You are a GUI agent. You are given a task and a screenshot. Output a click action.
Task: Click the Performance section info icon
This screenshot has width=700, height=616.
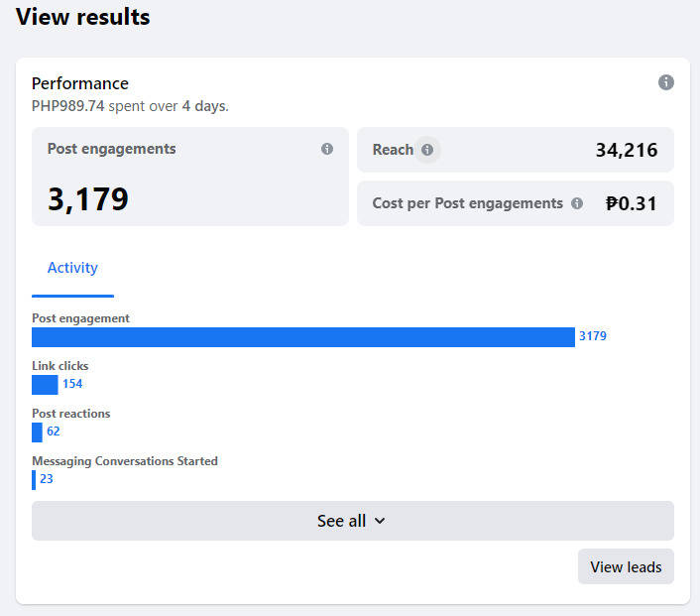[666, 82]
